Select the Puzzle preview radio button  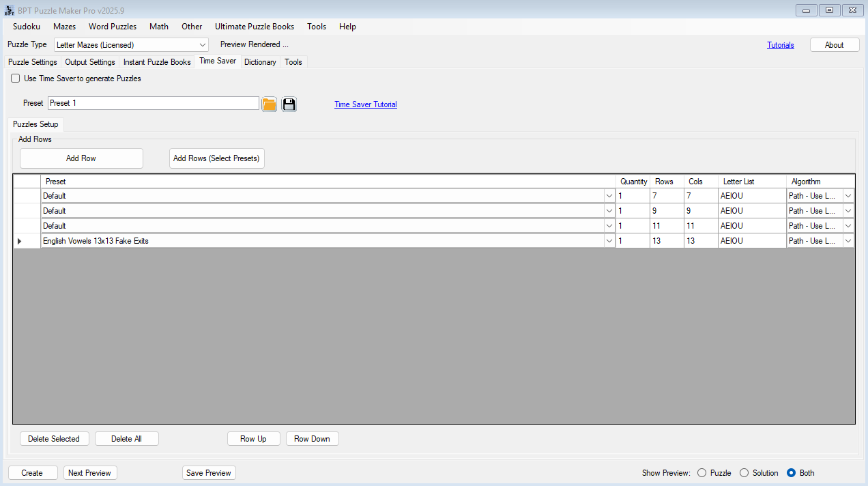click(701, 472)
